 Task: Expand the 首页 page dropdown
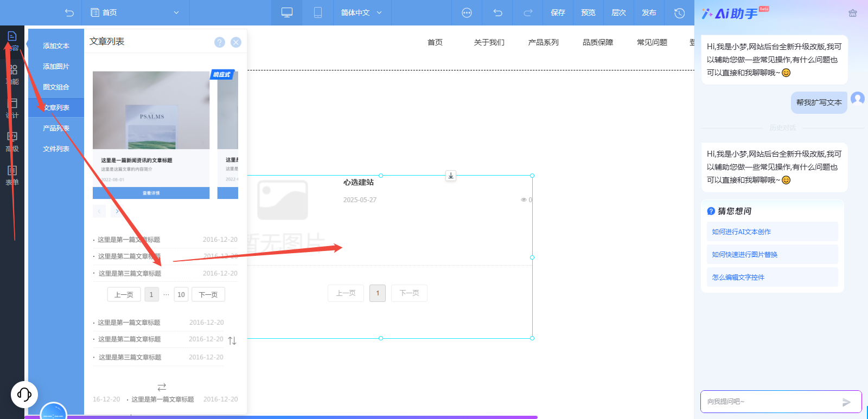coord(176,12)
